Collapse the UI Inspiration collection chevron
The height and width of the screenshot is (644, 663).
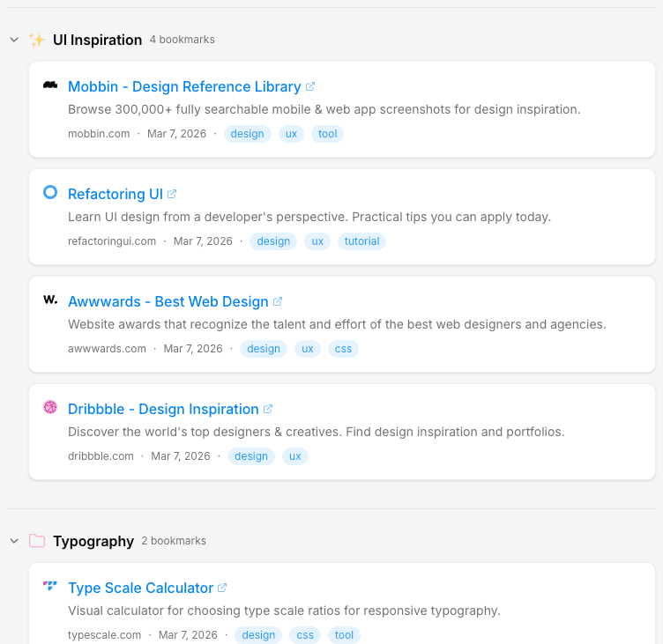tap(14, 40)
